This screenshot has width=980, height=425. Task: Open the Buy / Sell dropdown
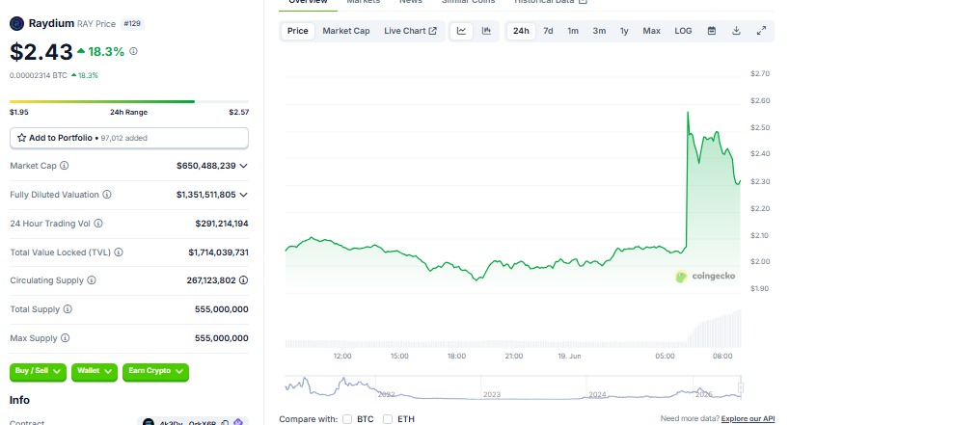tap(38, 371)
